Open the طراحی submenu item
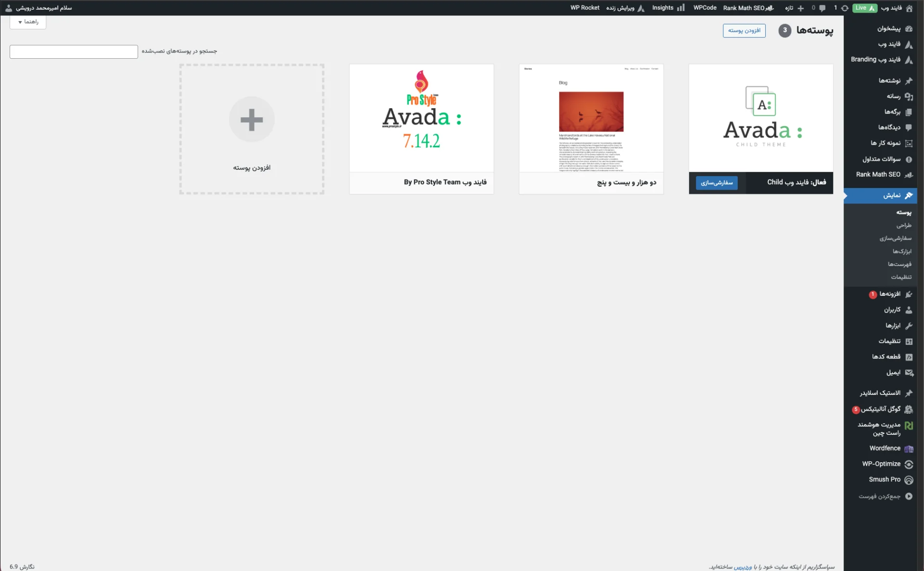924x571 pixels. 904,225
